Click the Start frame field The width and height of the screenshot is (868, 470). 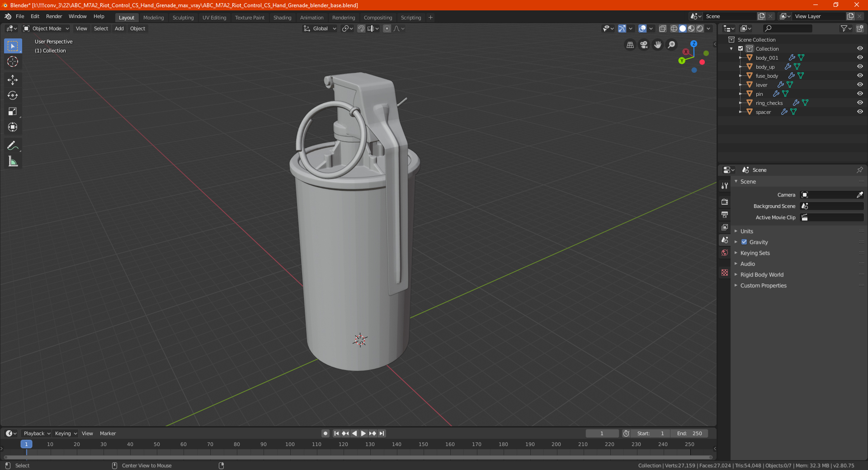(651, 433)
